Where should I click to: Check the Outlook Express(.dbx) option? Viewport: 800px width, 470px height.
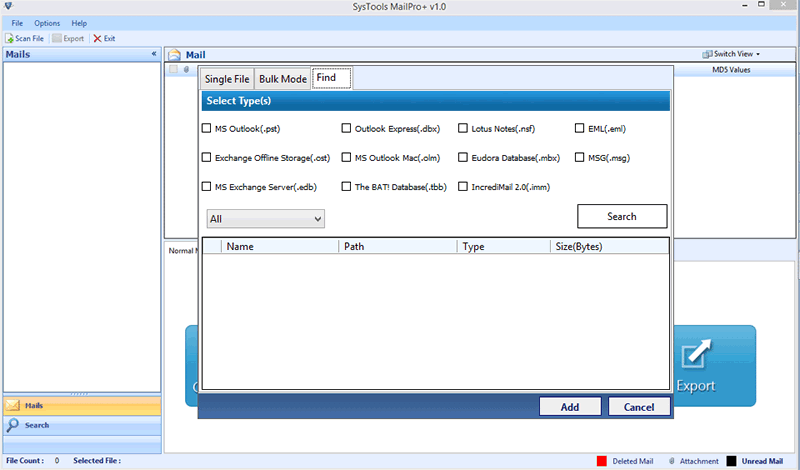(346, 128)
